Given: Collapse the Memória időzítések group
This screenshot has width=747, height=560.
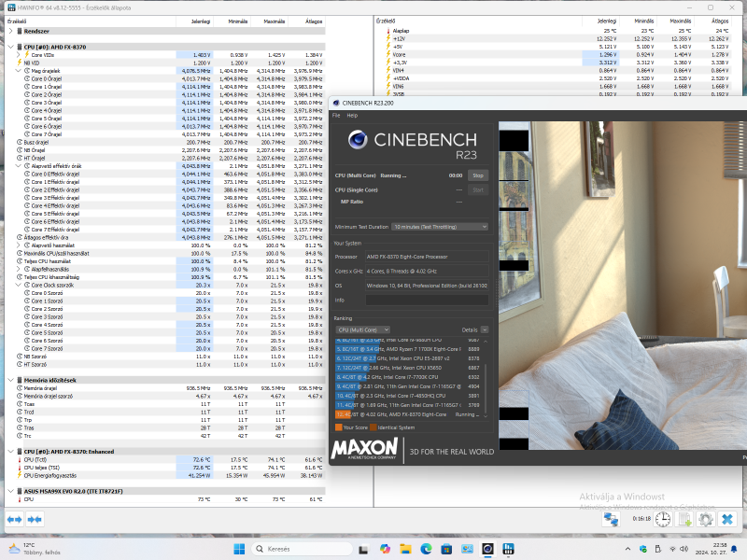Looking at the screenshot, I should pyautogui.click(x=11, y=380).
